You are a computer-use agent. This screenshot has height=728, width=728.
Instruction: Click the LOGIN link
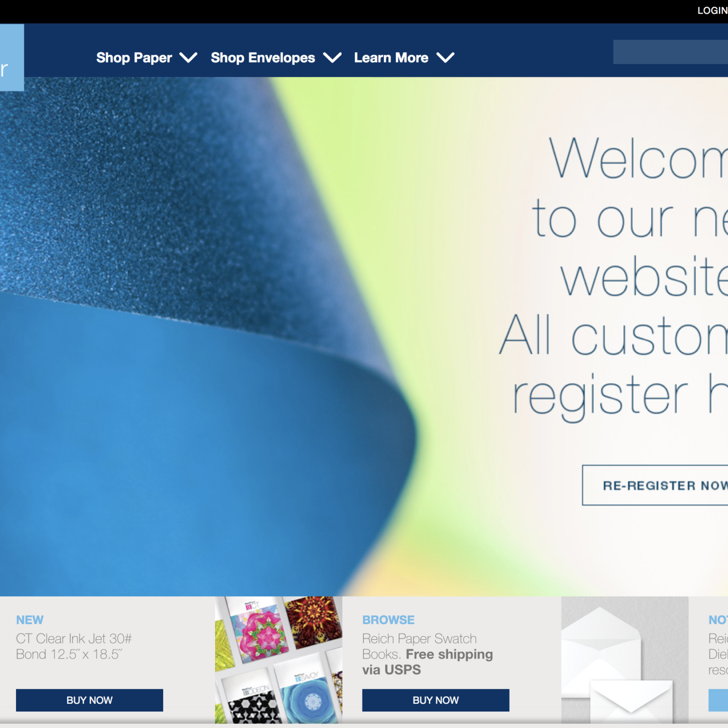711,11
